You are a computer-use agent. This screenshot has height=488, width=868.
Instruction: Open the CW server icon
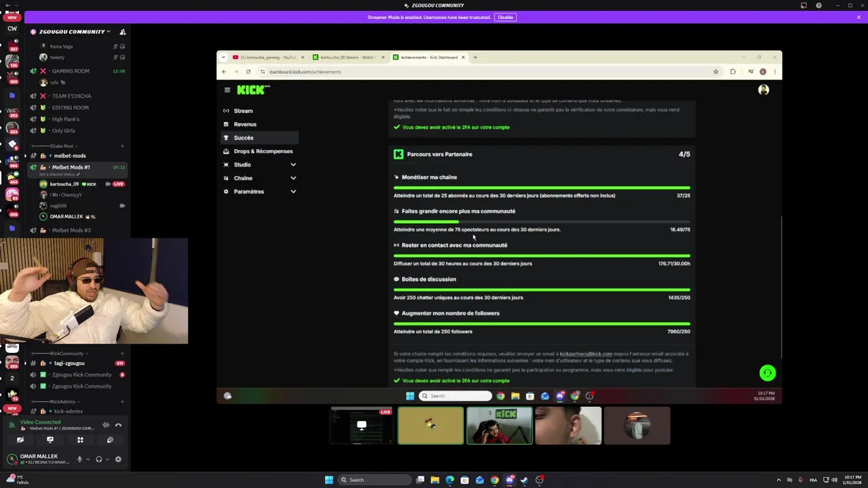click(x=12, y=28)
